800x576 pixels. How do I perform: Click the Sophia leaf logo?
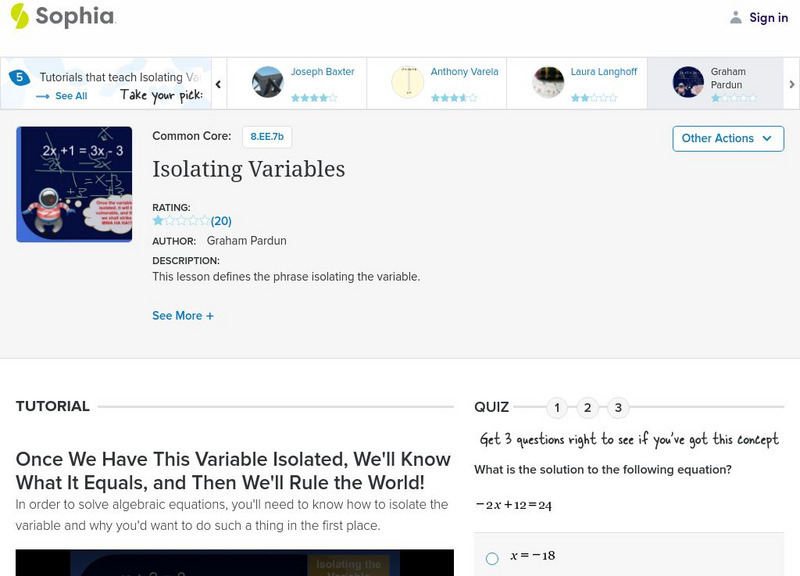point(18,17)
